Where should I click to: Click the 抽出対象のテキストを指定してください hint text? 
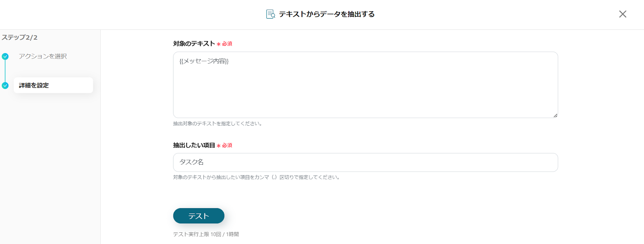click(218, 124)
